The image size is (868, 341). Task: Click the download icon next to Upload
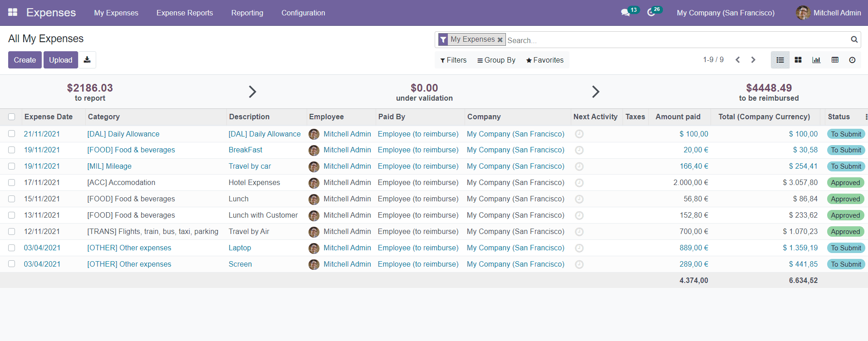[x=87, y=60]
